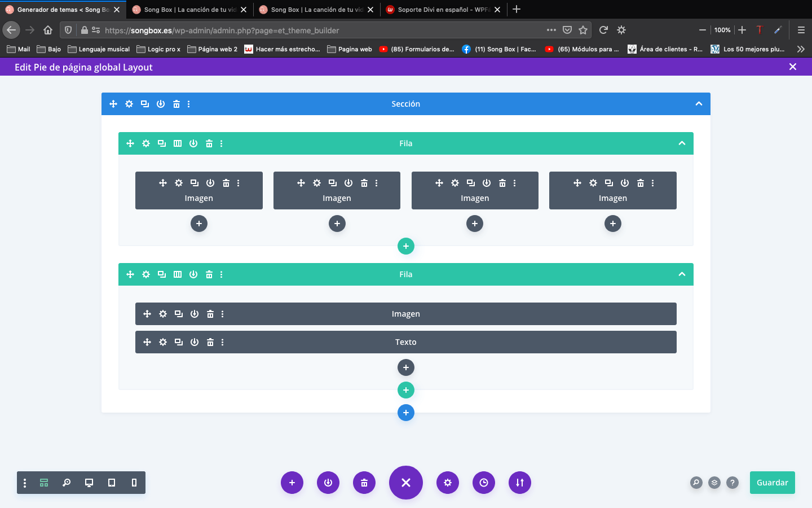Delete the Sección with trash icon
Image resolution: width=812 pixels, height=508 pixels.
click(x=176, y=104)
